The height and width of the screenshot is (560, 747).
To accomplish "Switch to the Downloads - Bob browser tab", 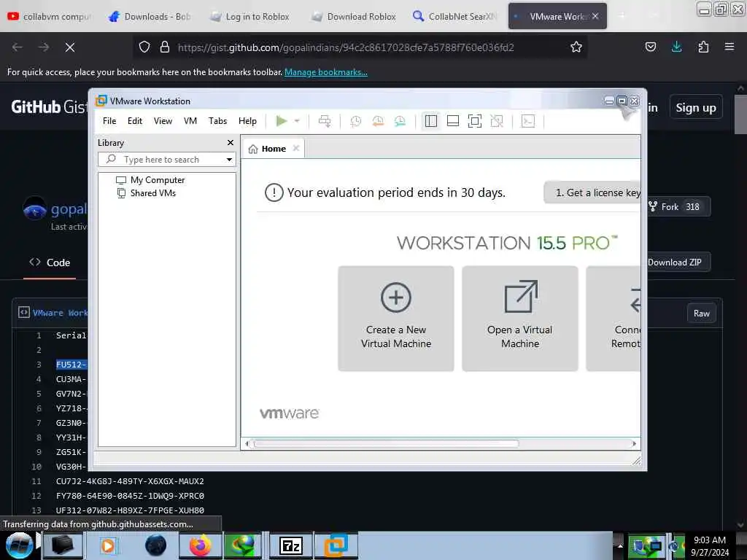I will coord(150,16).
